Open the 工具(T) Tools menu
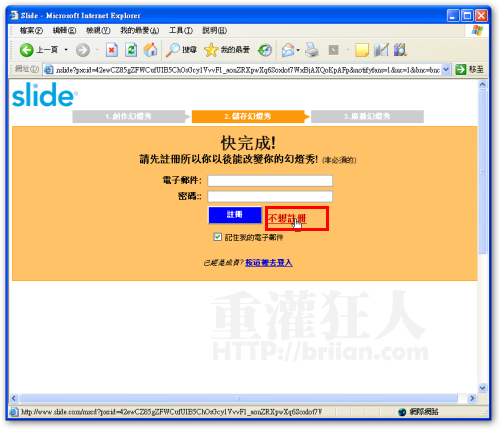 (x=181, y=31)
